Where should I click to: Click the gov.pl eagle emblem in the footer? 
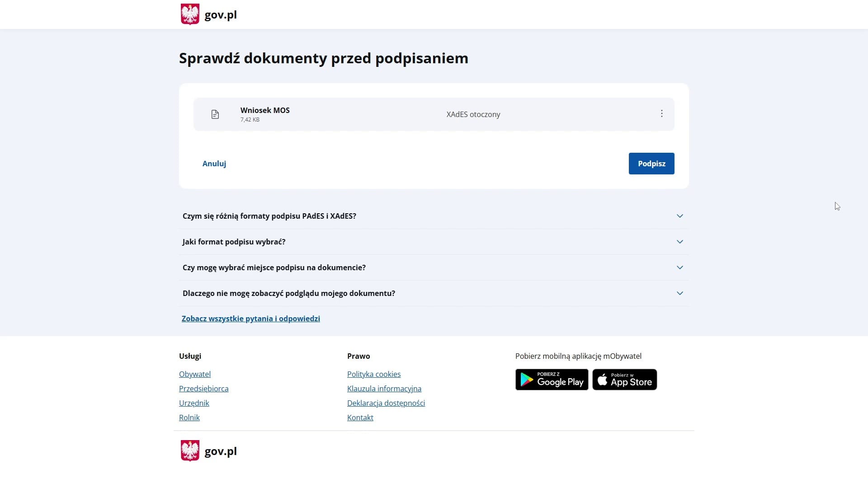(x=190, y=451)
